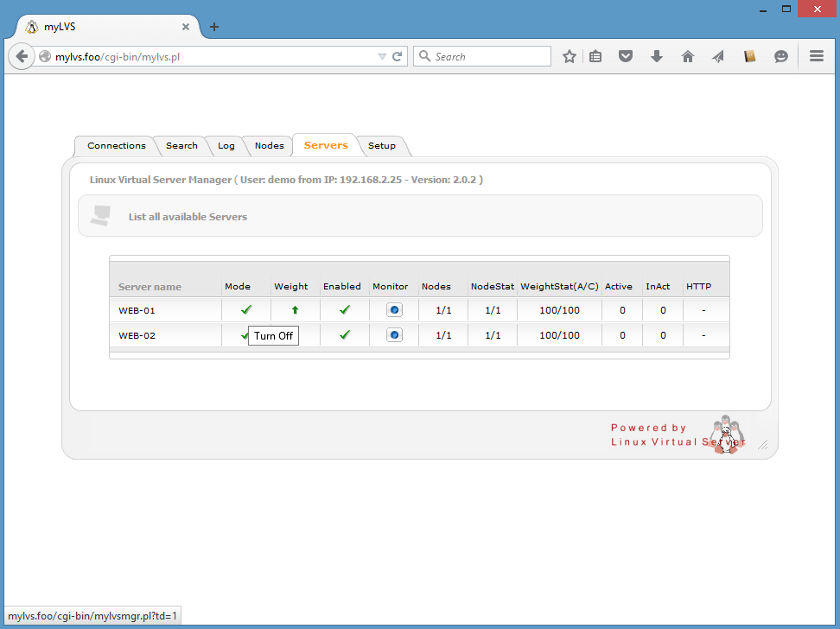Open the Firefox hamburger menu
This screenshot has height=629, width=840.
coord(817,56)
